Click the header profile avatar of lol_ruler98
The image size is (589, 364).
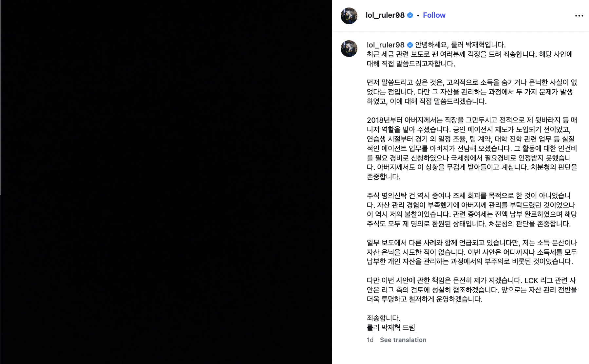pos(349,16)
